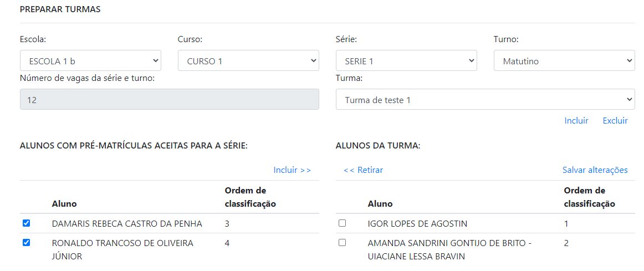Click the Incluir link under Turma

tap(576, 120)
